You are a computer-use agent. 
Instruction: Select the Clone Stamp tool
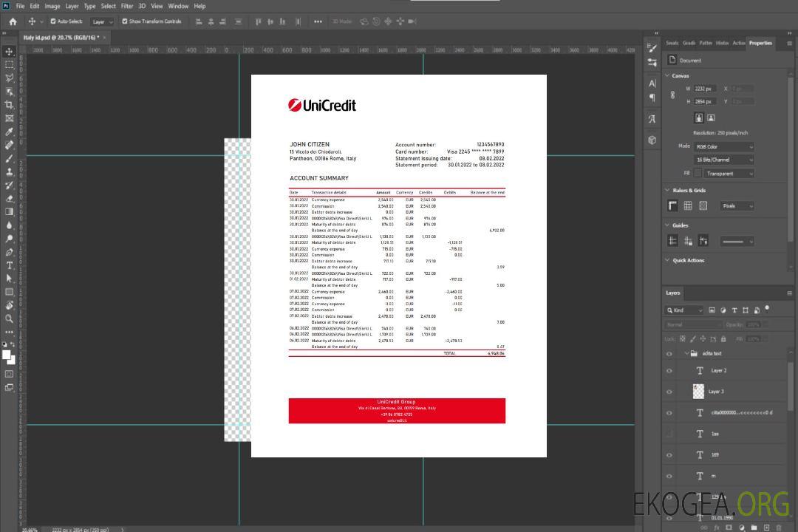pos(9,171)
